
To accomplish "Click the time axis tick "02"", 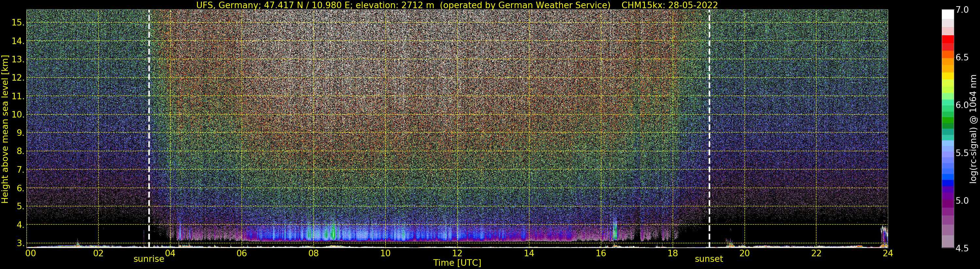I will coord(98,253).
